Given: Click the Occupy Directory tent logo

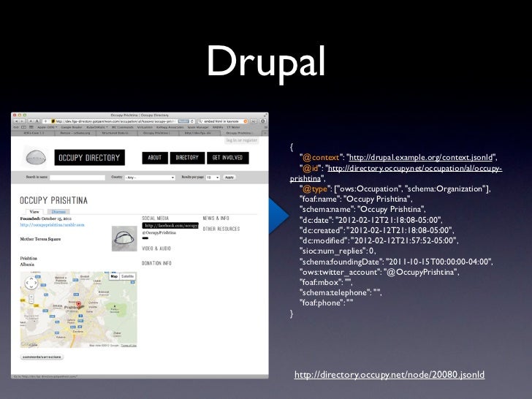Looking at the screenshot, I should click(36, 157).
